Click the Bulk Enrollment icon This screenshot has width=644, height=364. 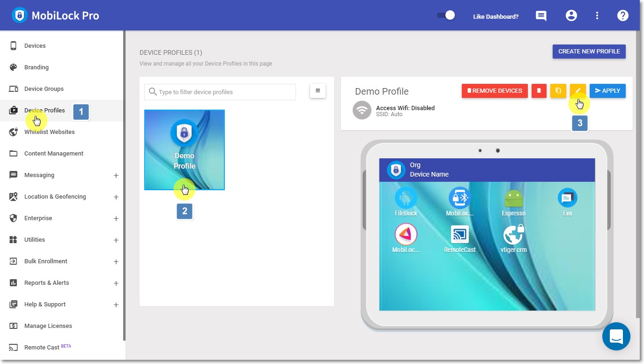click(x=14, y=261)
